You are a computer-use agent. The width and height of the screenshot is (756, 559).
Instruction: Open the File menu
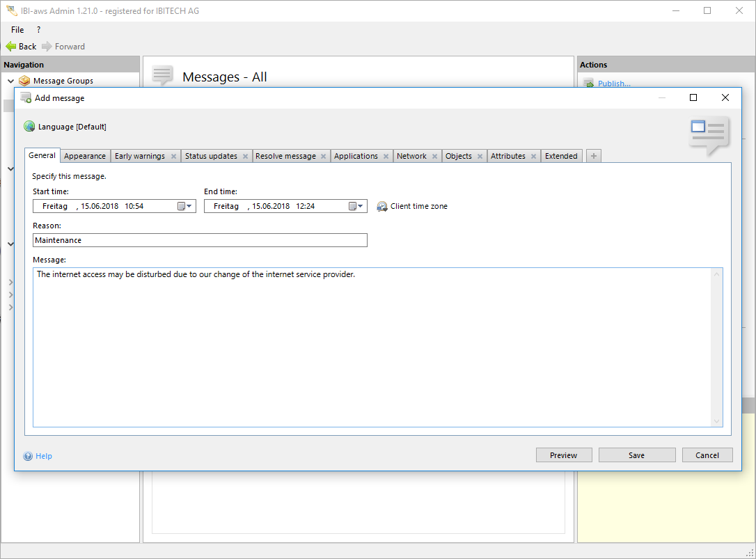click(x=17, y=30)
